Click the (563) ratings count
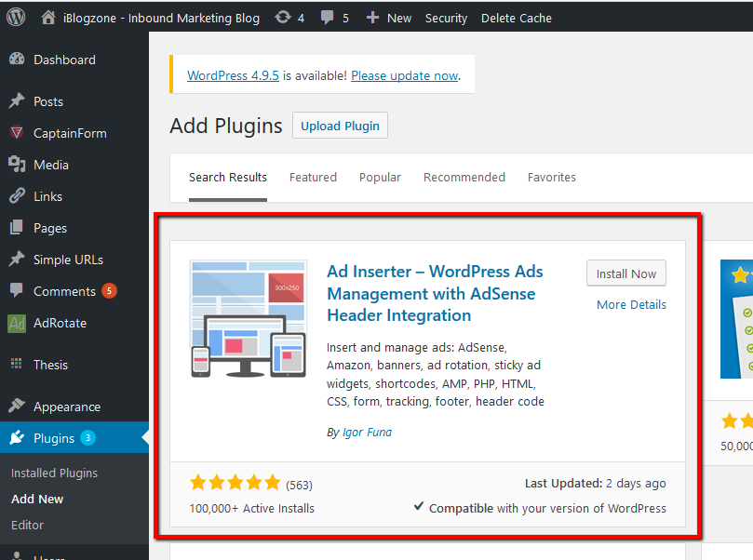The width and height of the screenshot is (753, 560). point(299,486)
